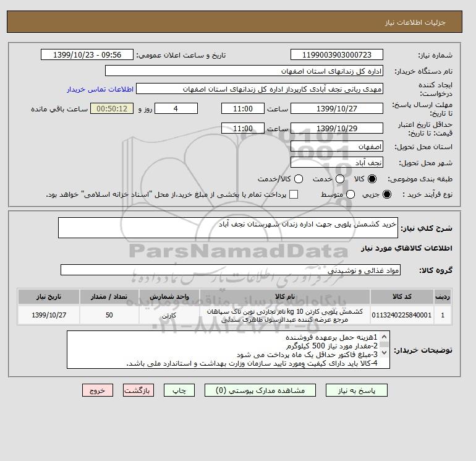Click the need date cell 1399/10/27
The height and width of the screenshot is (461, 476).
tap(49, 315)
